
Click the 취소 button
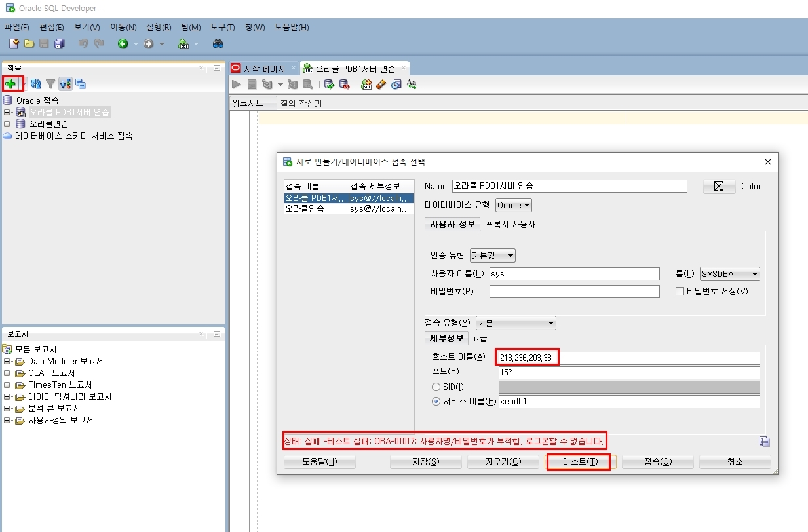[x=735, y=462]
